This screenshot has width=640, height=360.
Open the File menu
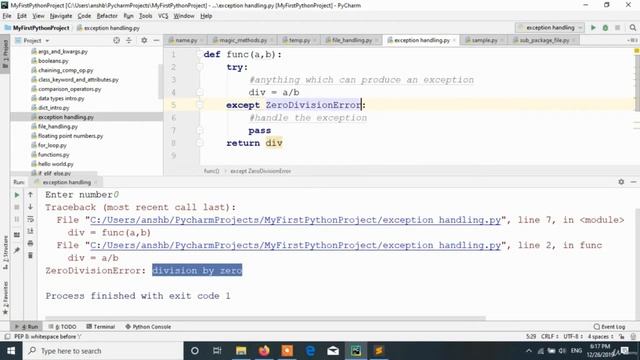pos(7,16)
